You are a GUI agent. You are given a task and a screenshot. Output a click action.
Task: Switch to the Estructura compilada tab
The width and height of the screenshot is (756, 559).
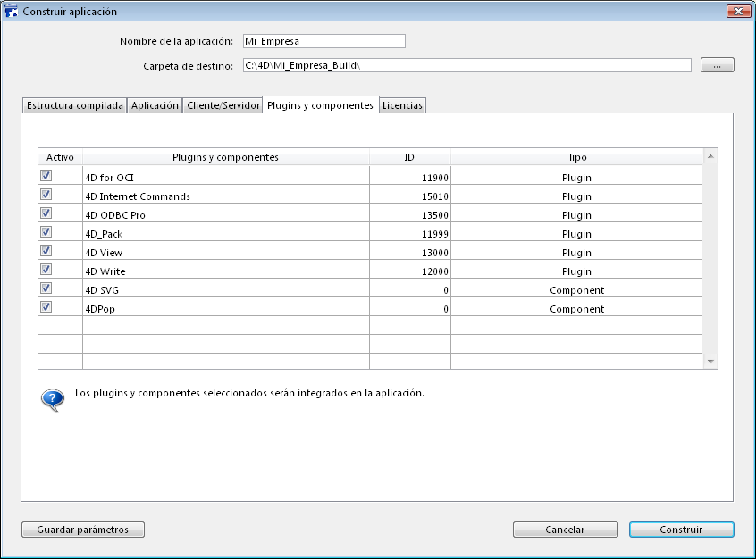click(x=75, y=105)
